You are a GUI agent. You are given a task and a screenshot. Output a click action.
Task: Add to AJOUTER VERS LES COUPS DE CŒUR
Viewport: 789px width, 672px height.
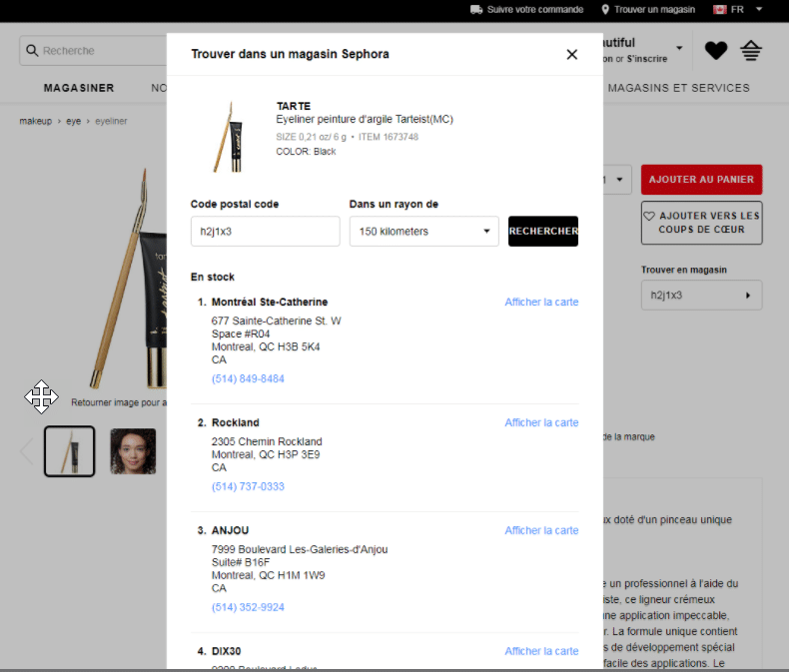pyautogui.click(x=701, y=223)
